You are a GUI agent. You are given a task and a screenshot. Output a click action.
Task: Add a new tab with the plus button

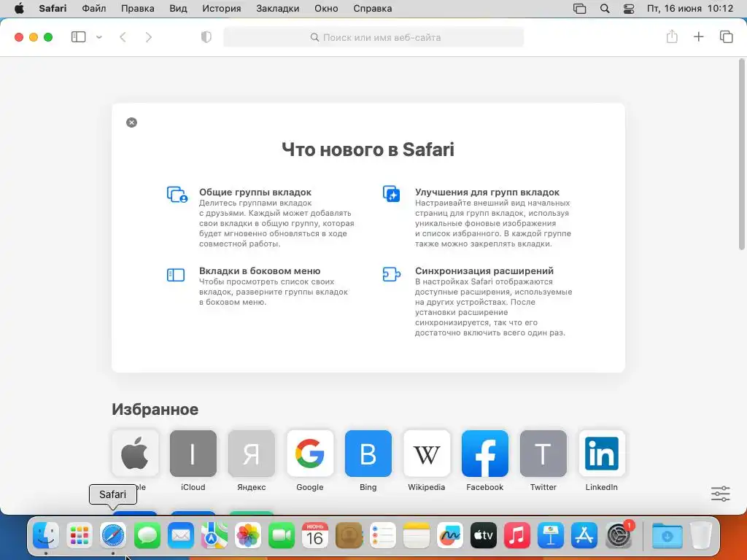(x=698, y=36)
